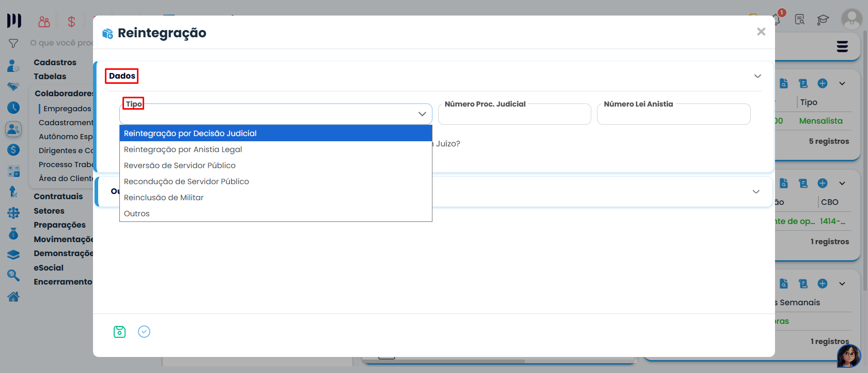868x373 pixels.
Task: Open the stacked layers icon in the left sidebar
Action: (x=13, y=255)
